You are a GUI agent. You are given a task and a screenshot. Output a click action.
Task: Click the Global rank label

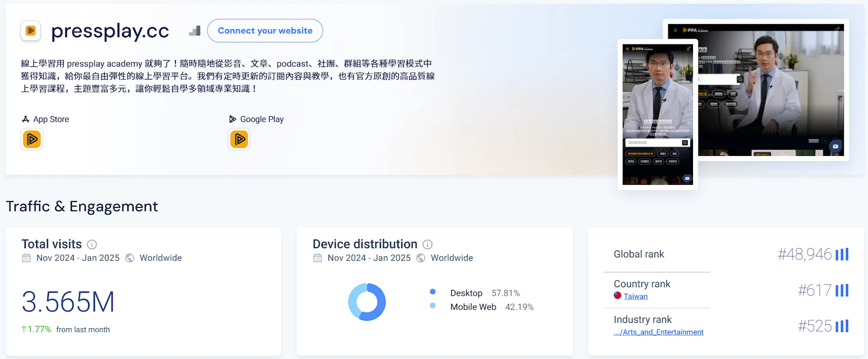pyautogui.click(x=639, y=255)
